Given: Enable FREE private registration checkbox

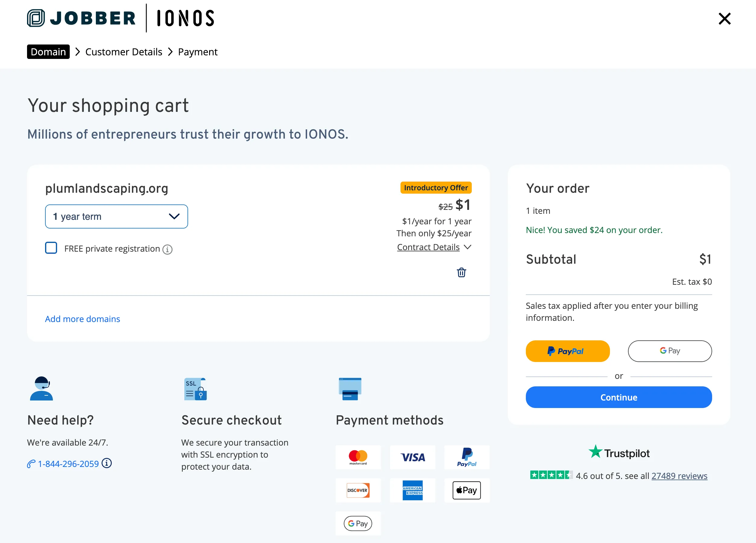Looking at the screenshot, I should point(51,248).
